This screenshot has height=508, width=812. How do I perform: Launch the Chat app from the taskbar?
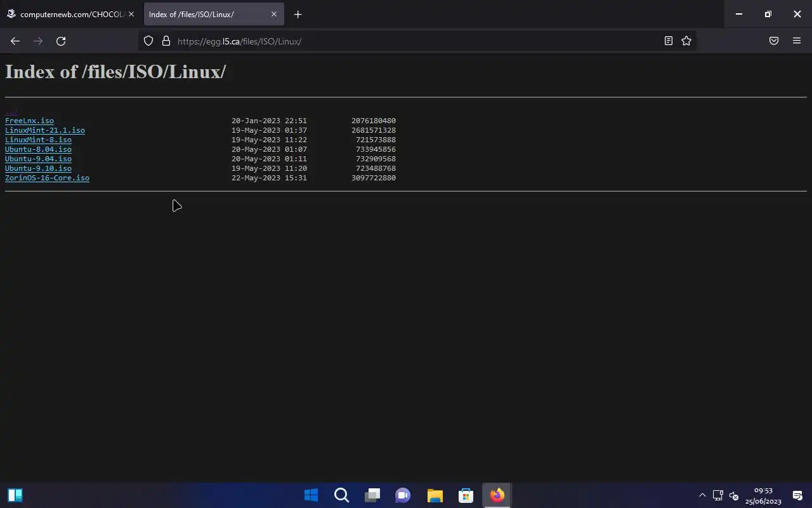[403, 495]
